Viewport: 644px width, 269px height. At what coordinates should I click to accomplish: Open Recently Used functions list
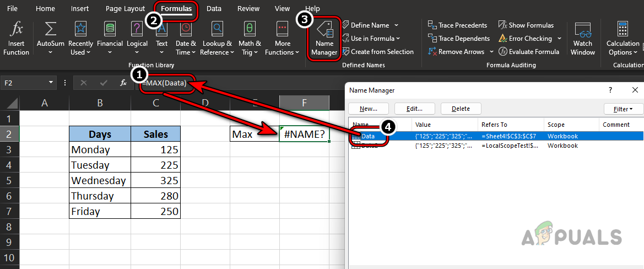tap(80, 38)
